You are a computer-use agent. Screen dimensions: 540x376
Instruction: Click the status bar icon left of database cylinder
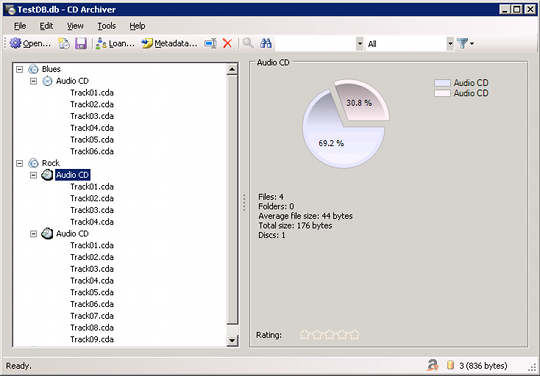(433, 365)
